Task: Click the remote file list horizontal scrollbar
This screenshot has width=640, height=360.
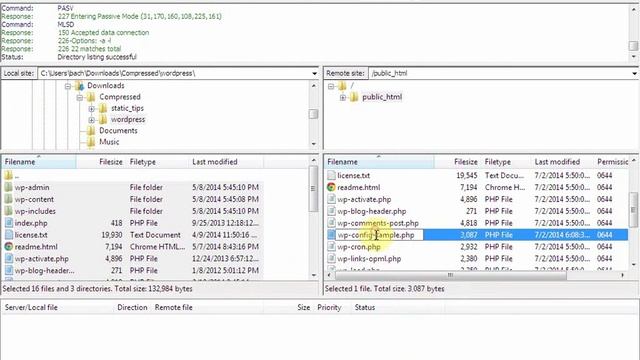Action: [x=451, y=276]
